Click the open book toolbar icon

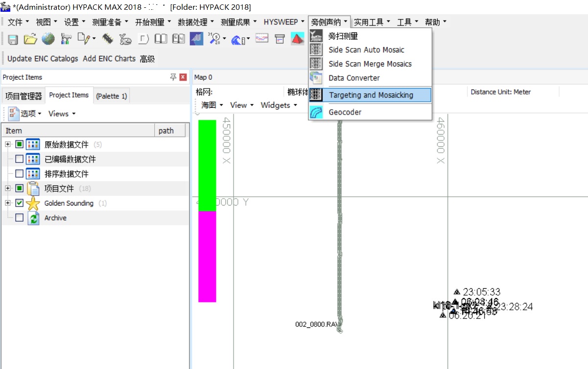(161, 39)
